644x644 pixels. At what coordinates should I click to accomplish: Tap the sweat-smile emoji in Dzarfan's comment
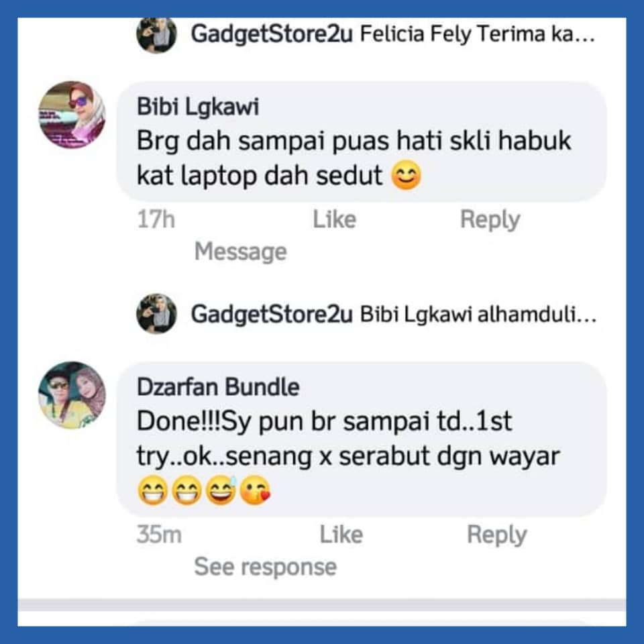pyautogui.click(x=221, y=490)
